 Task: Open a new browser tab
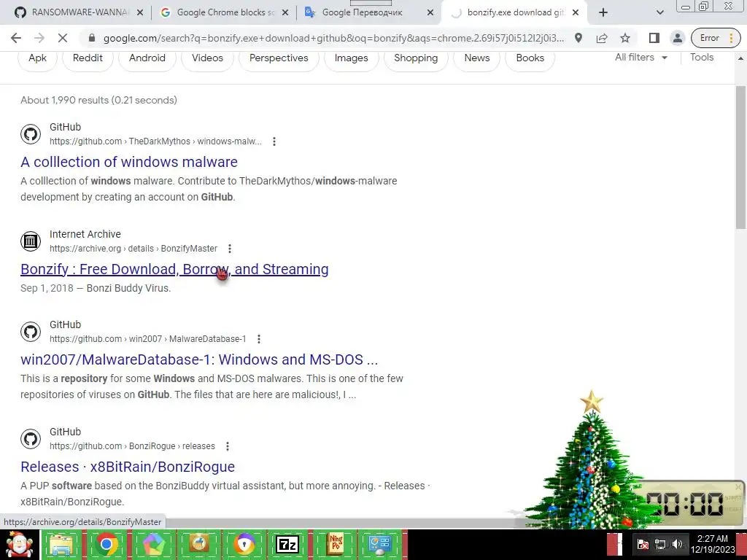603,13
